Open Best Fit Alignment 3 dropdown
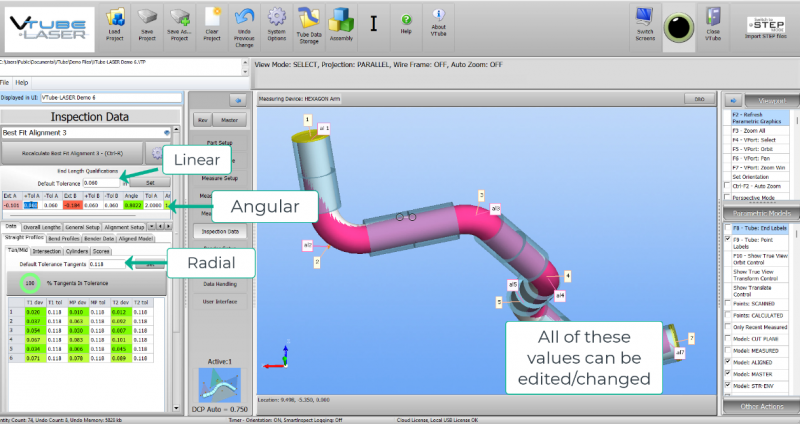Screen dimensions: 800x424 [x=166, y=133]
